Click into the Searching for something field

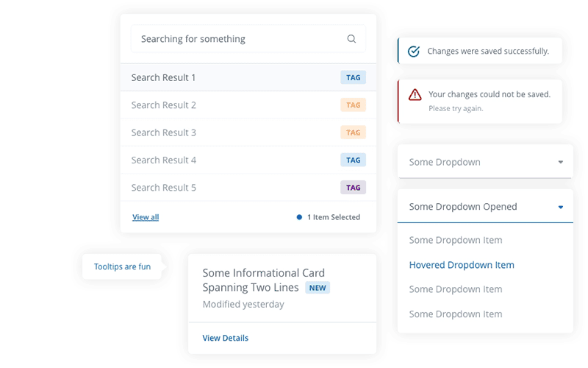235,39
